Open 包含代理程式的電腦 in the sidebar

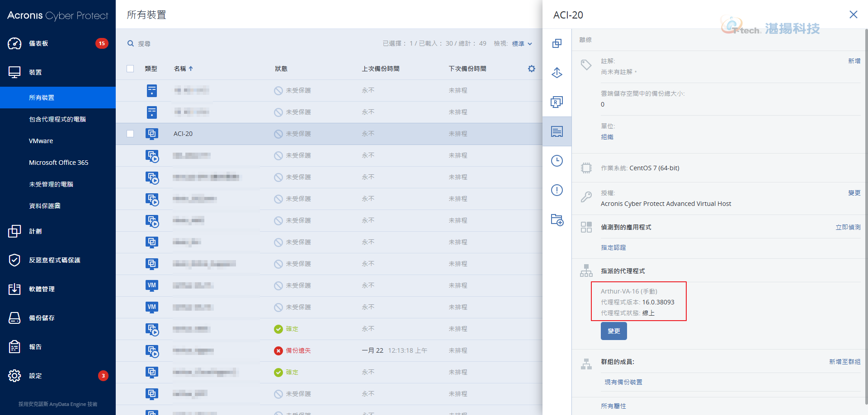point(58,119)
